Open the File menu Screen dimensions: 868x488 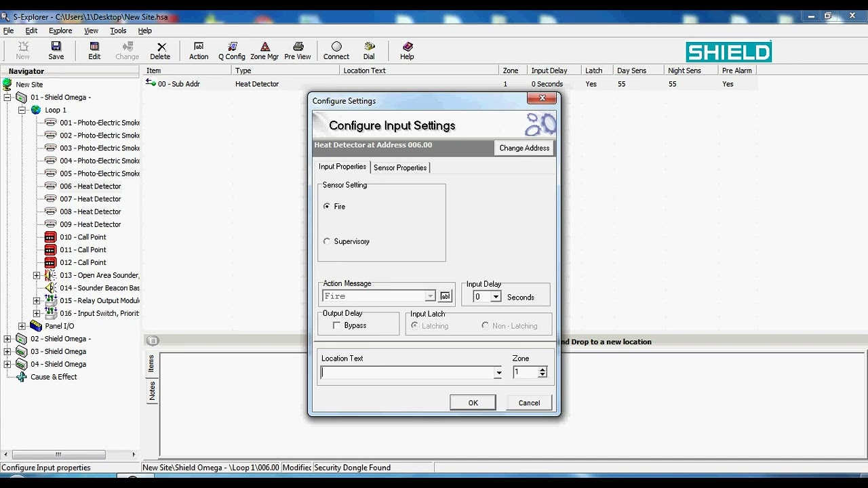coord(8,30)
